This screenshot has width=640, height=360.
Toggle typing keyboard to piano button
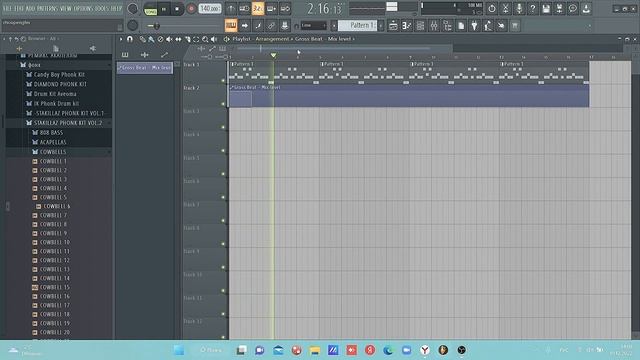[231, 26]
